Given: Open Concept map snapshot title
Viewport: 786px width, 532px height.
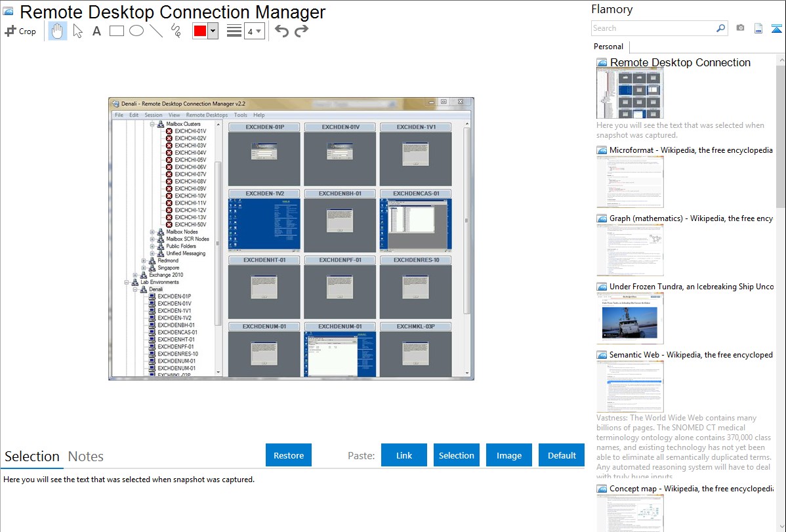Looking at the screenshot, I should pos(692,488).
